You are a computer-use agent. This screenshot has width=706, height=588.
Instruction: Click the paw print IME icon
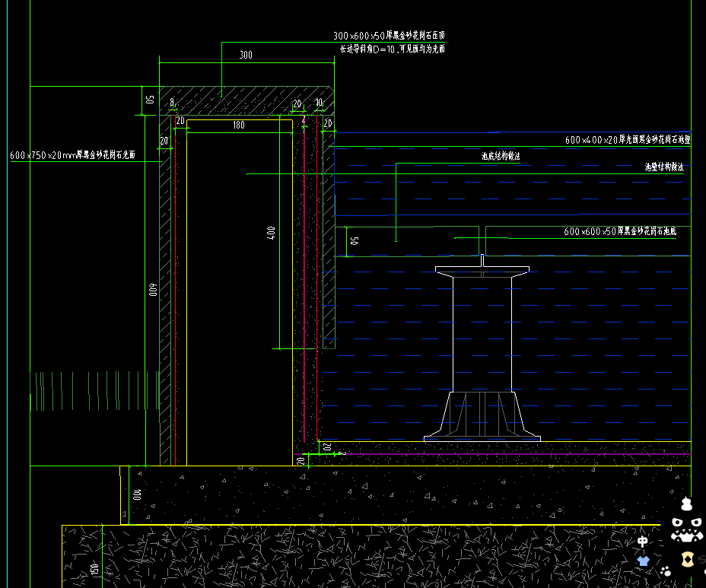666,572
